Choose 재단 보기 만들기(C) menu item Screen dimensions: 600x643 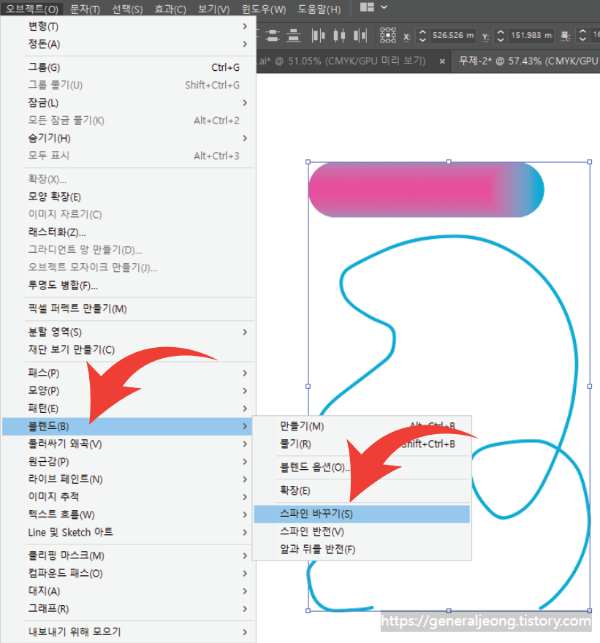pyautogui.click(x=129, y=349)
